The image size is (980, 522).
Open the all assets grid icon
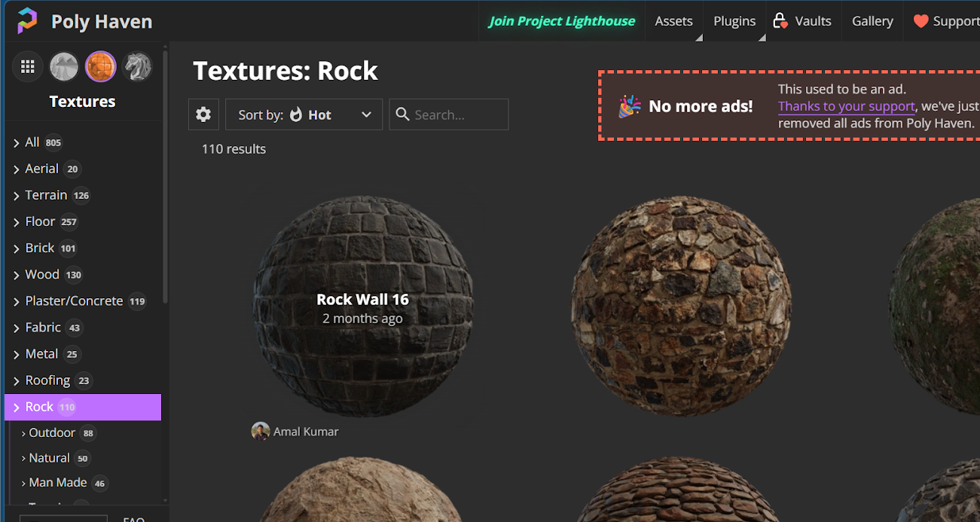28,67
